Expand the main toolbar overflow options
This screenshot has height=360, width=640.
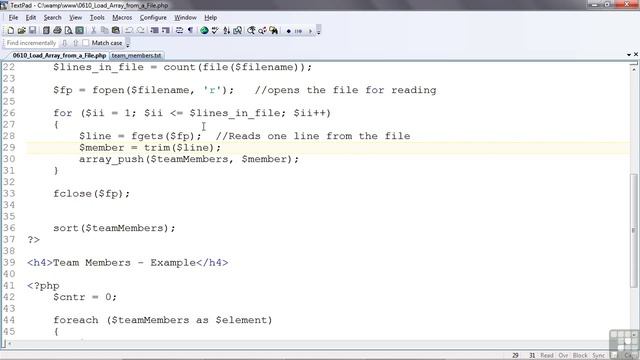tap(319, 31)
